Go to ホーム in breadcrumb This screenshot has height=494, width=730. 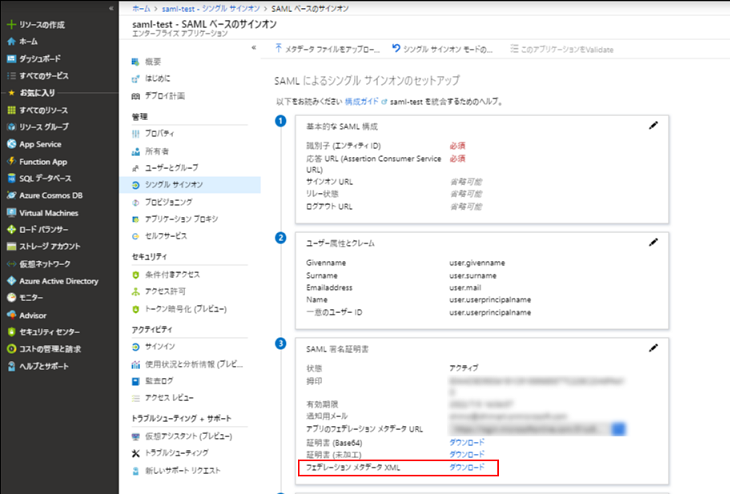click(x=141, y=8)
